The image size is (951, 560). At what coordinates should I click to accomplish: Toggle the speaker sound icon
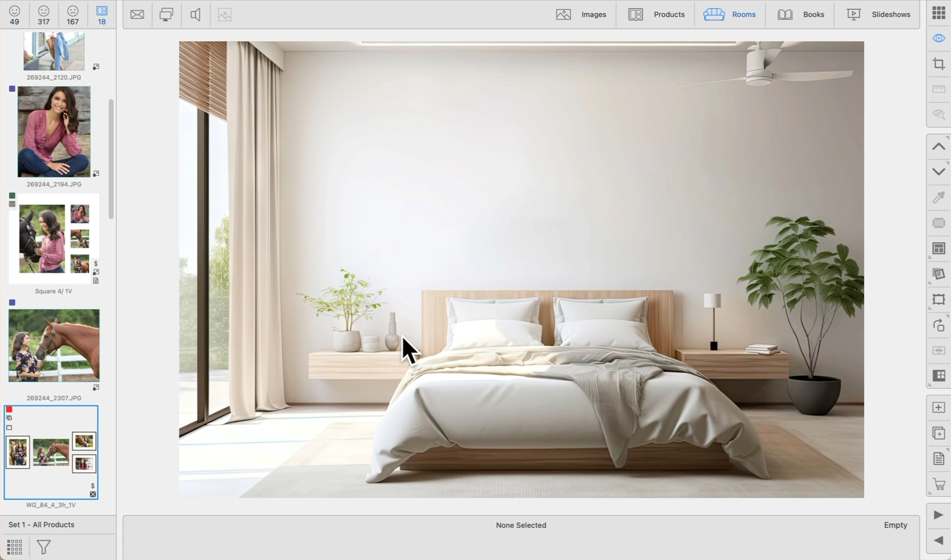[195, 15]
